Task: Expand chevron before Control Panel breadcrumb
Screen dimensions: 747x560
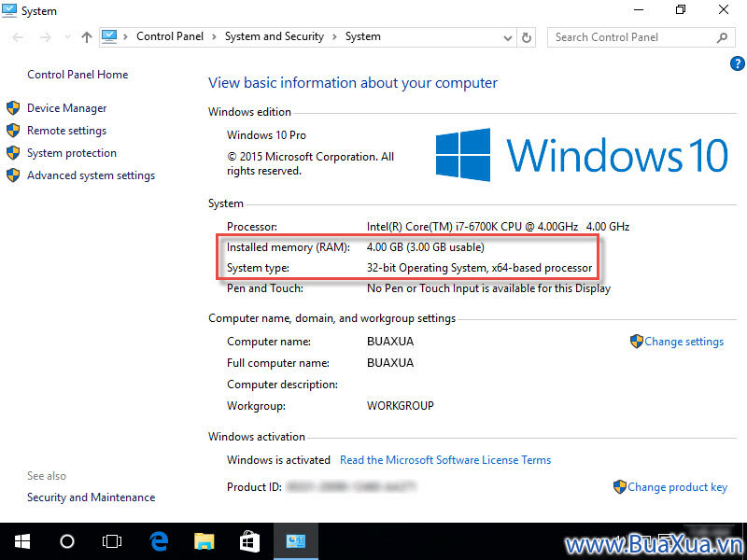Action: pos(125,37)
